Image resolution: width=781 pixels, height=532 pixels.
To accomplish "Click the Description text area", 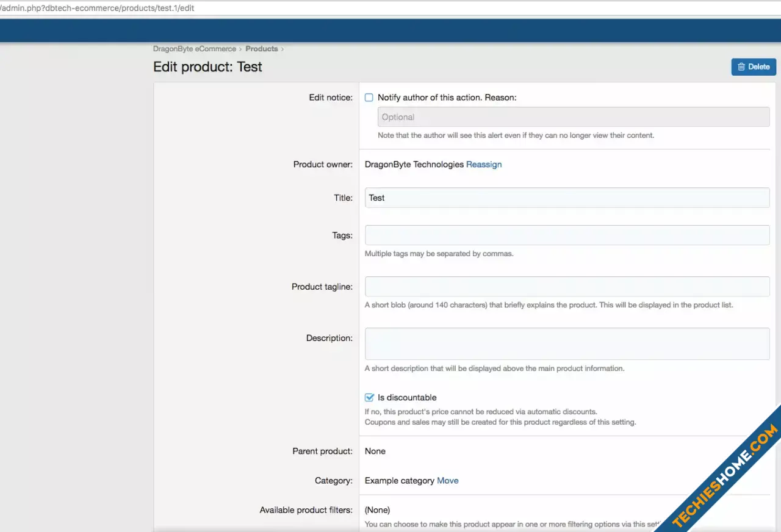I will (567, 344).
